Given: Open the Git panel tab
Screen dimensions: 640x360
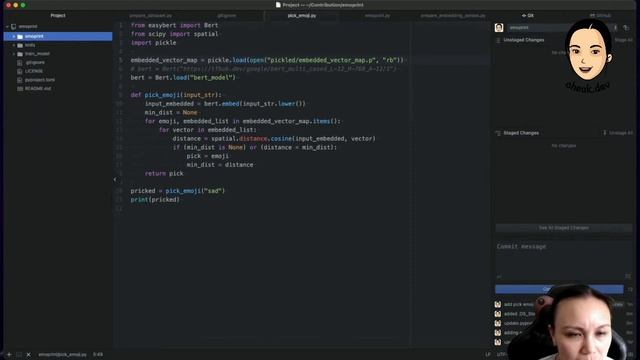Looking at the screenshot, I should coord(528,16).
